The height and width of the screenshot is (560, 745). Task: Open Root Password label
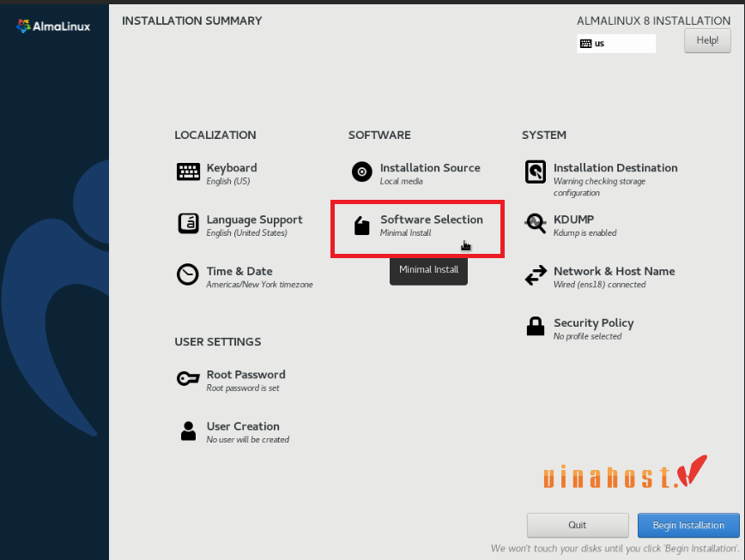tap(246, 375)
